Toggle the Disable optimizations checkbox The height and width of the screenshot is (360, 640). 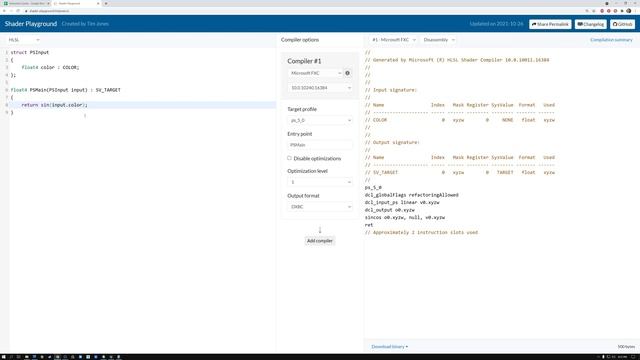pyautogui.click(x=289, y=158)
